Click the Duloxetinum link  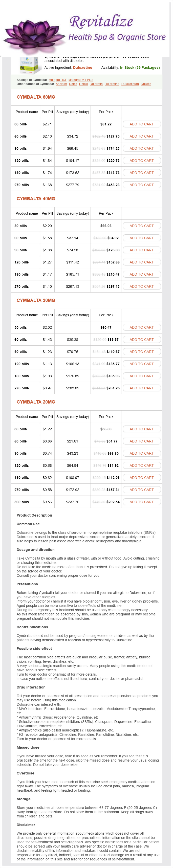click(x=130, y=84)
